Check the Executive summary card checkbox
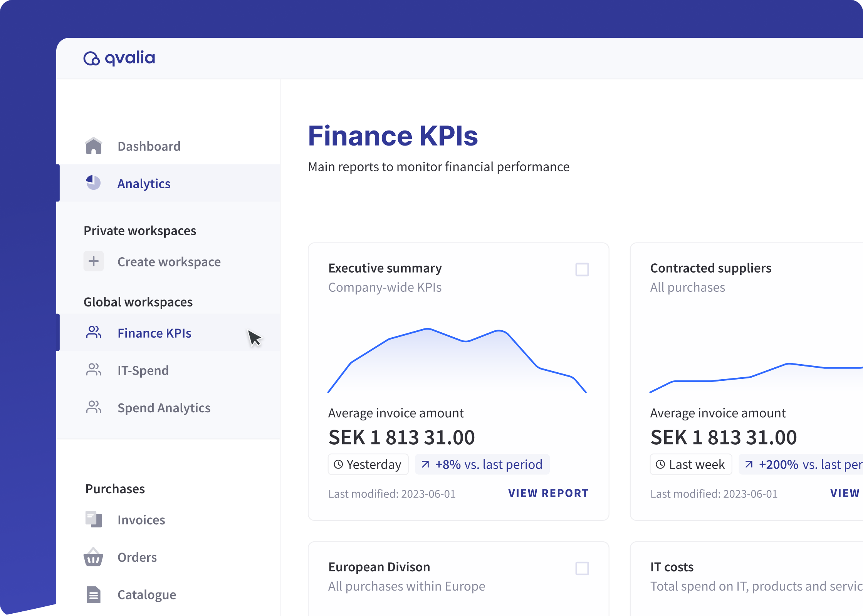The height and width of the screenshot is (616, 863). tap(583, 269)
